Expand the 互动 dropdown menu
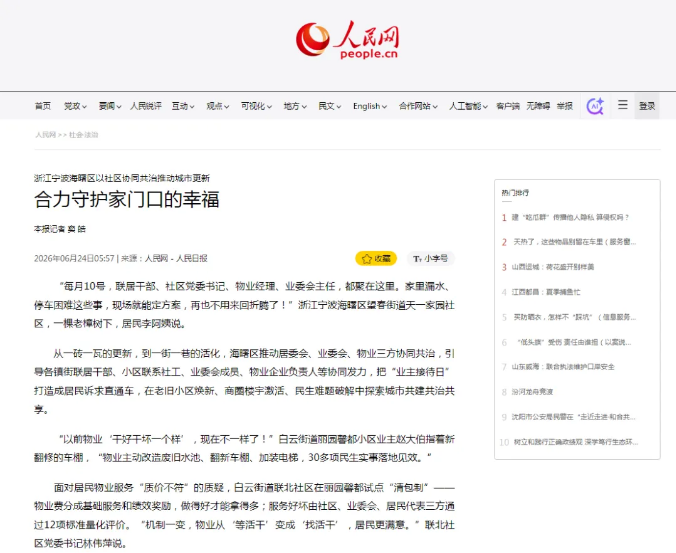Viewport: 676px width, 553px height. 183,106
